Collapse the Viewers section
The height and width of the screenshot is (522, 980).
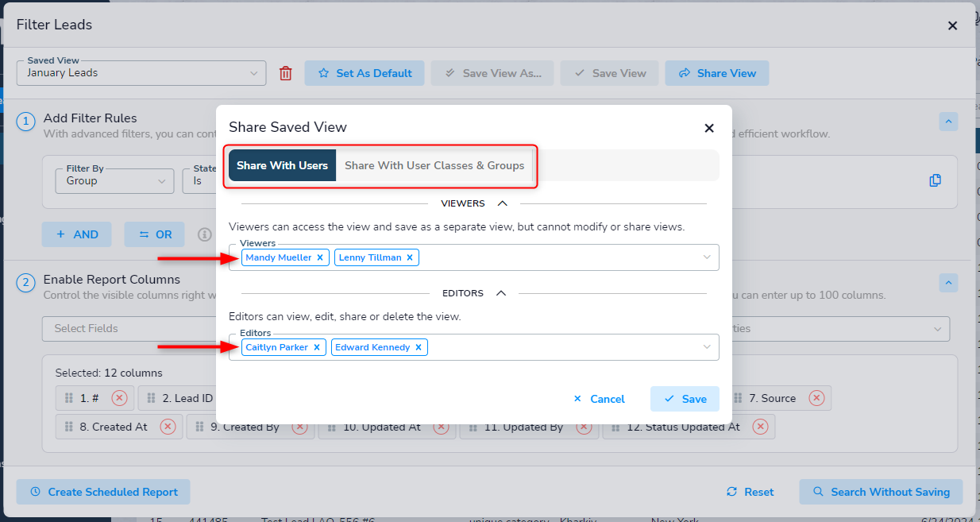(501, 203)
